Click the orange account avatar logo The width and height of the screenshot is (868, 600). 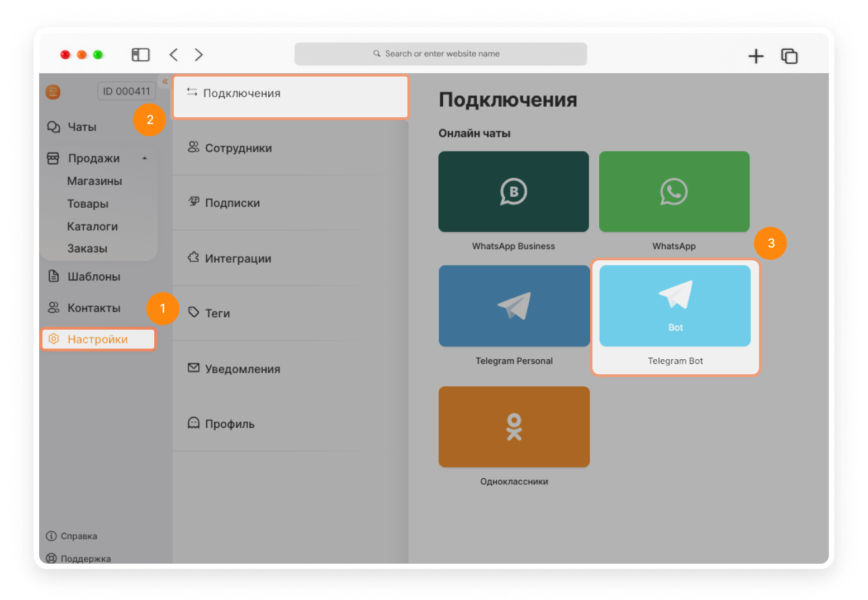point(53,92)
